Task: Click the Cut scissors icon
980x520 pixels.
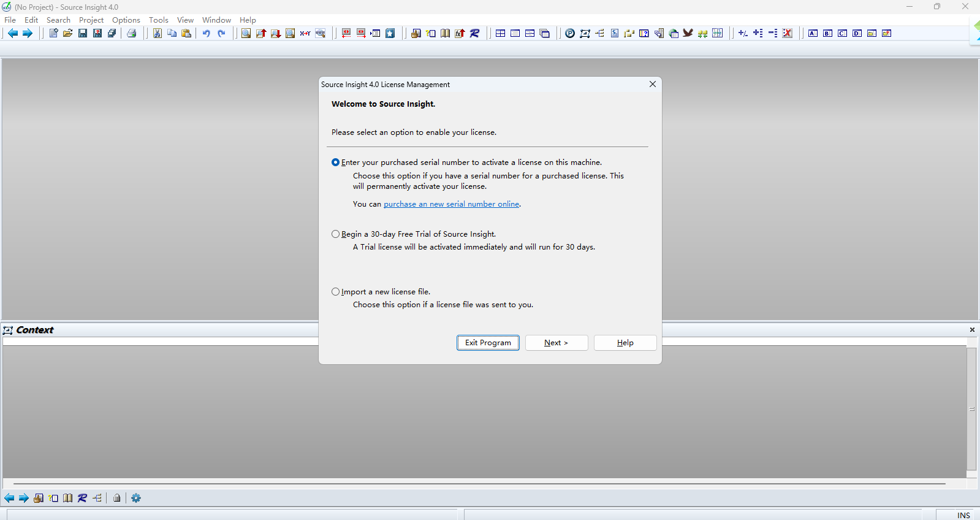Action: coord(158,33)
